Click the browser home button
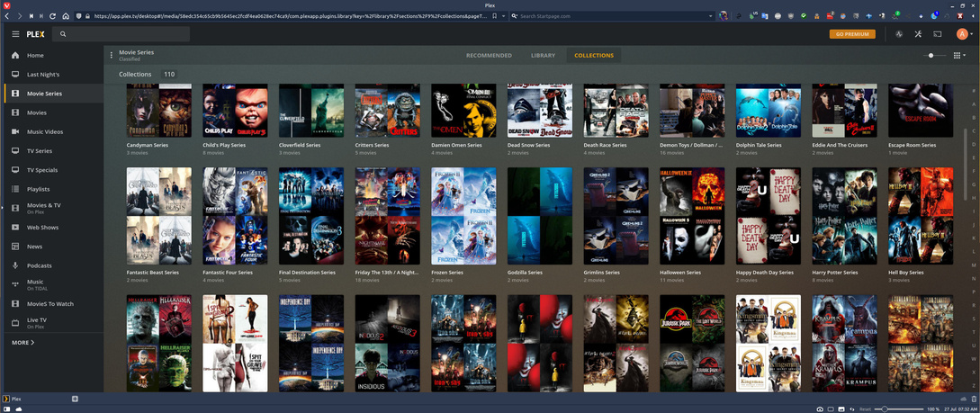Image resolution: width=980 pixels, height=413 pixels. tap(66, 15)
